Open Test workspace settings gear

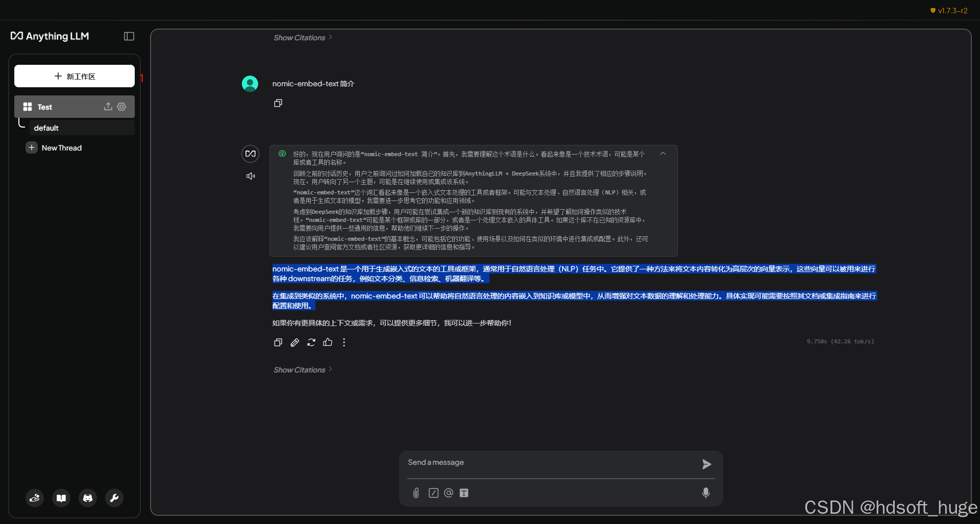pyautogui.click(x=121, y=107)
